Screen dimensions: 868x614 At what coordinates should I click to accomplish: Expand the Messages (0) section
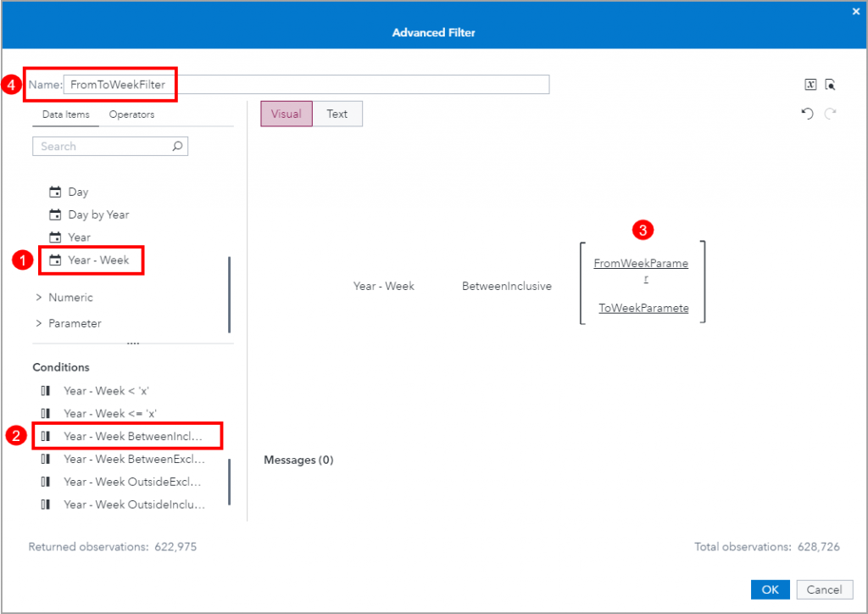pos(298,459)
